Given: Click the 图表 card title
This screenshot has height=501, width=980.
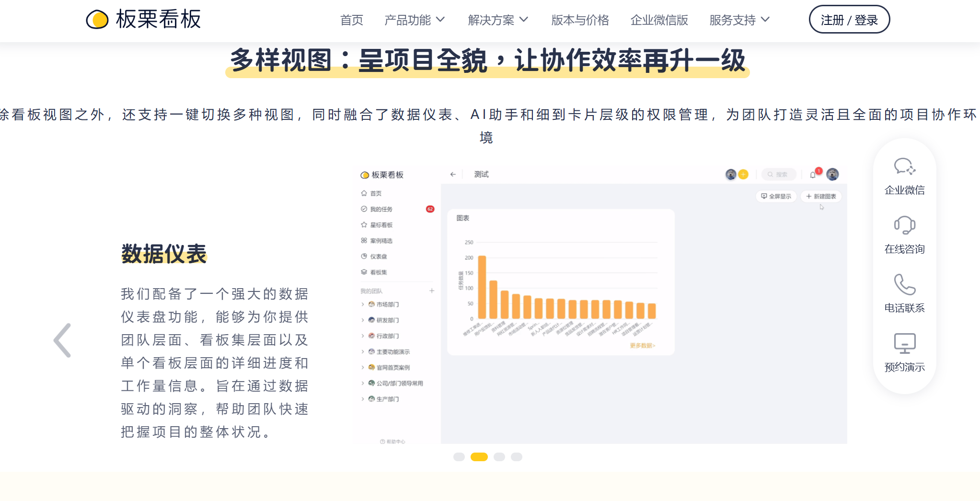Looking at the screenshot, I should tap(463, 218).
